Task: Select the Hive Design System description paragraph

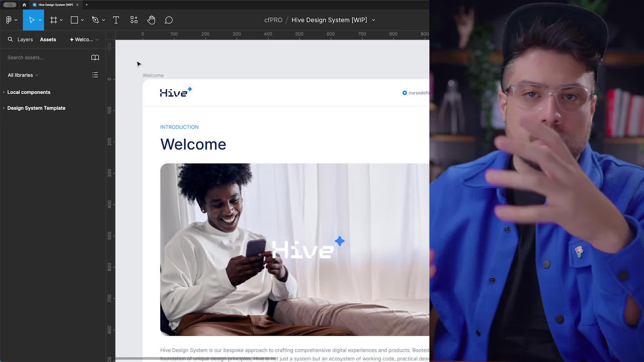Action: [294, 354]
